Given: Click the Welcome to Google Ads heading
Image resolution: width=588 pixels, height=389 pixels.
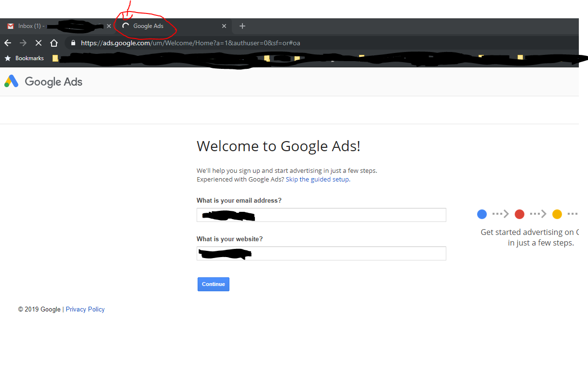Looking at the screenshot, I should (x=279, y=146).
